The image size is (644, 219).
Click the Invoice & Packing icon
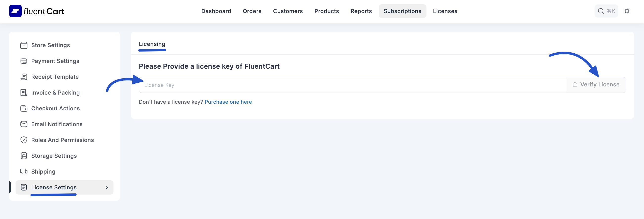point(24,93)
